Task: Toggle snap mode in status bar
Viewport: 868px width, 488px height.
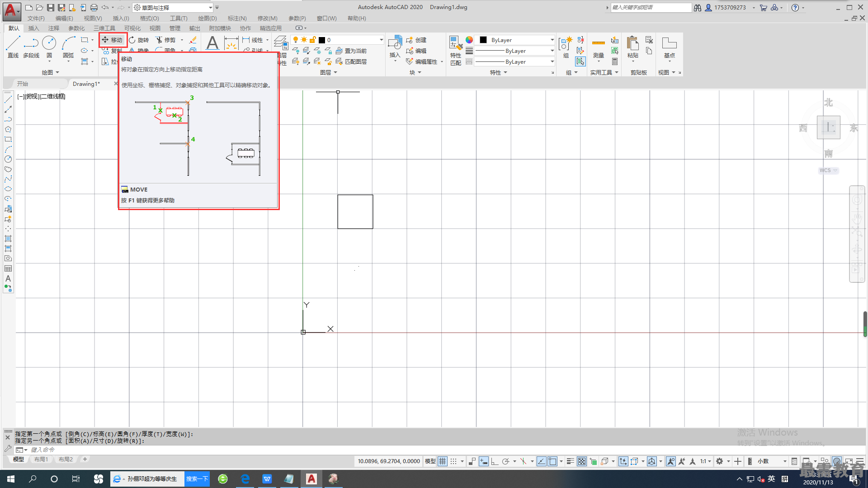Action: (453, 461)
